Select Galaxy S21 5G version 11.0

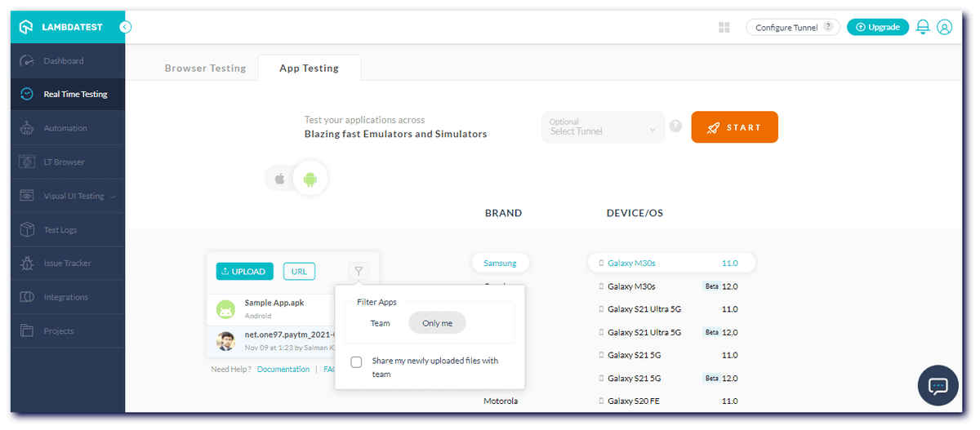(x=671, y=355)
